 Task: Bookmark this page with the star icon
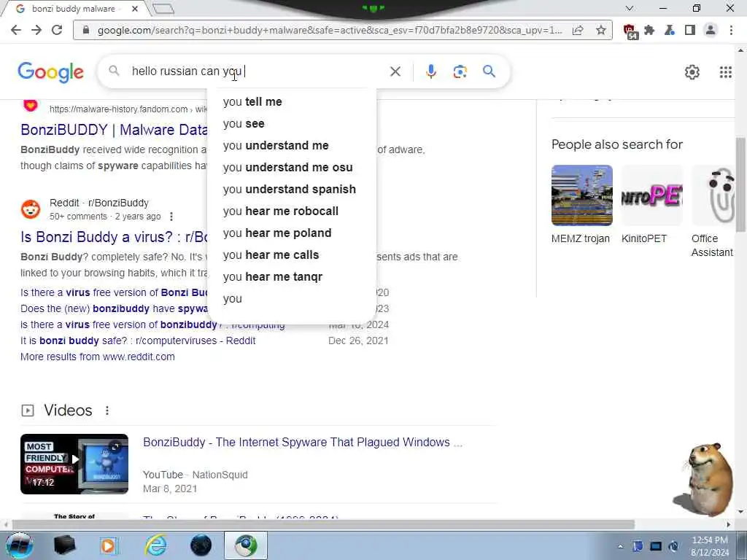601,30
